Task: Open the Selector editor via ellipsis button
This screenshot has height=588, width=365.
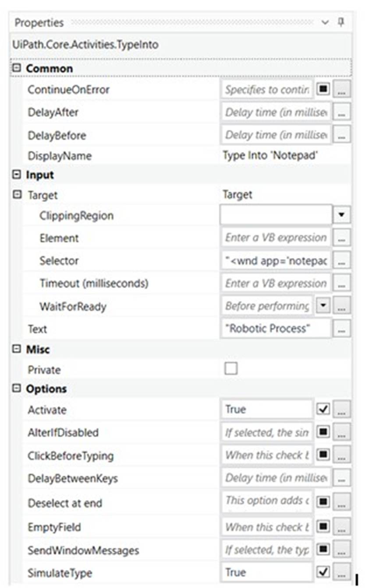Action: (x=343, y=261)
